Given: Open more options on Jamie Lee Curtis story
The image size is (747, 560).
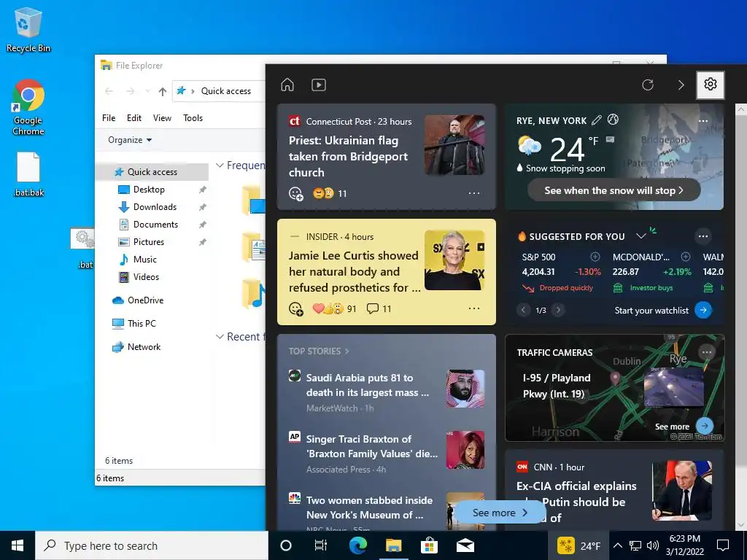Looking at the screenshot, I should [x=474, y=308].
